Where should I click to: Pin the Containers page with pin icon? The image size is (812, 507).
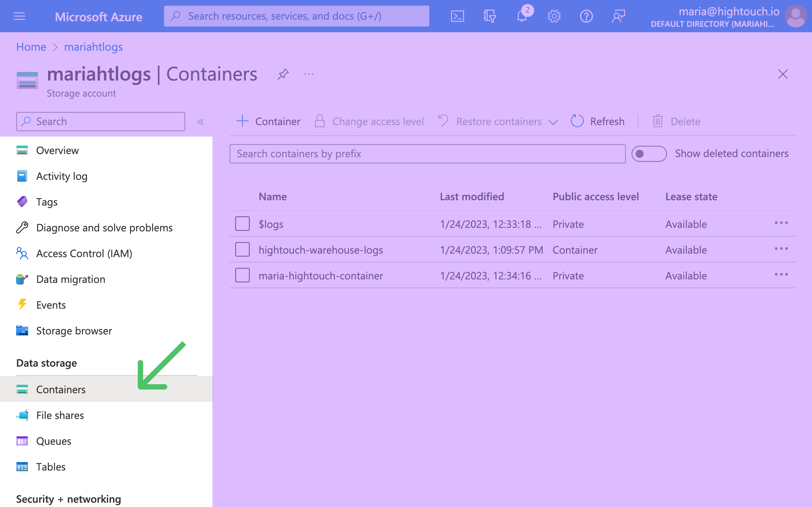(x=283, y=74)
